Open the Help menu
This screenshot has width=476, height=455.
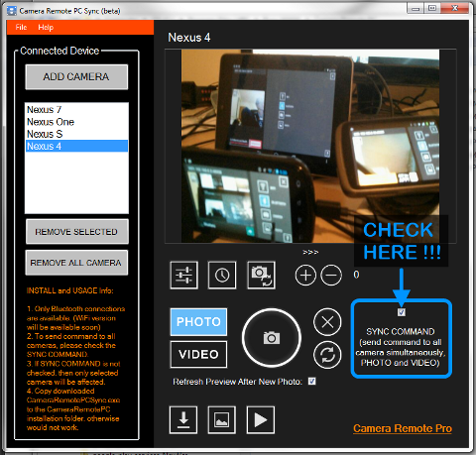pyautogui.click(x=46, y=27)
